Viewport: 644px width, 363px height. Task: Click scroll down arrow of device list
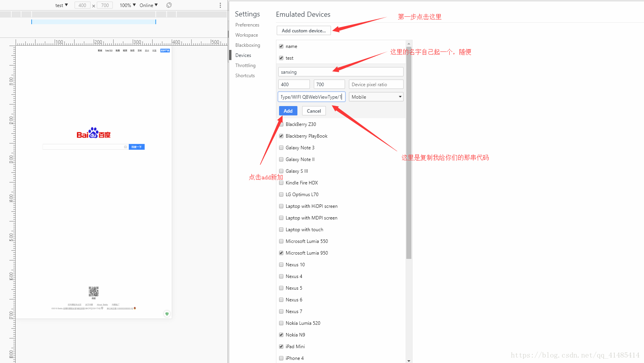(x=409, y=361)
